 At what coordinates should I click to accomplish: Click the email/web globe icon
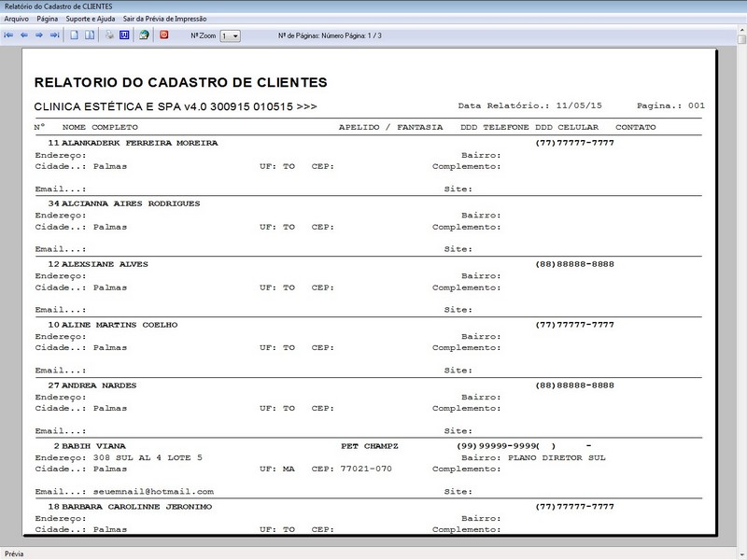[144, 35]
